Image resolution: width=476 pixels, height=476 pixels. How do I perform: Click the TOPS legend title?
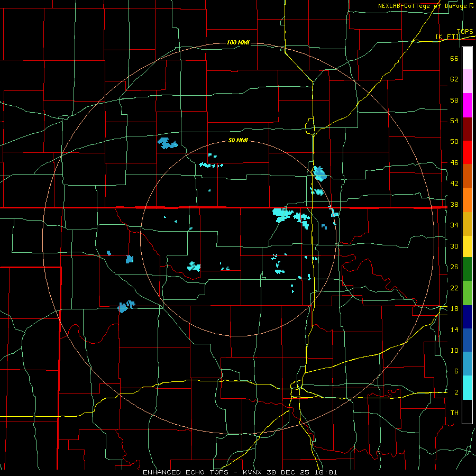point(465,32)
